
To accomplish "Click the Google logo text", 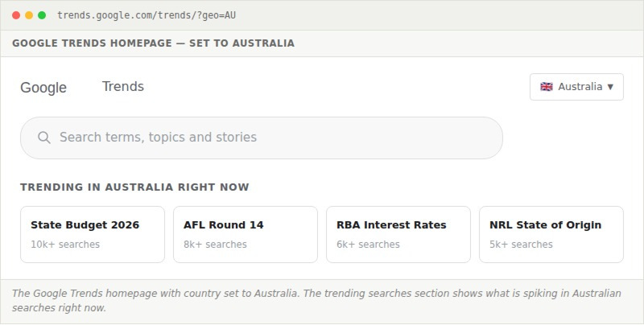I will click(43, 88).
